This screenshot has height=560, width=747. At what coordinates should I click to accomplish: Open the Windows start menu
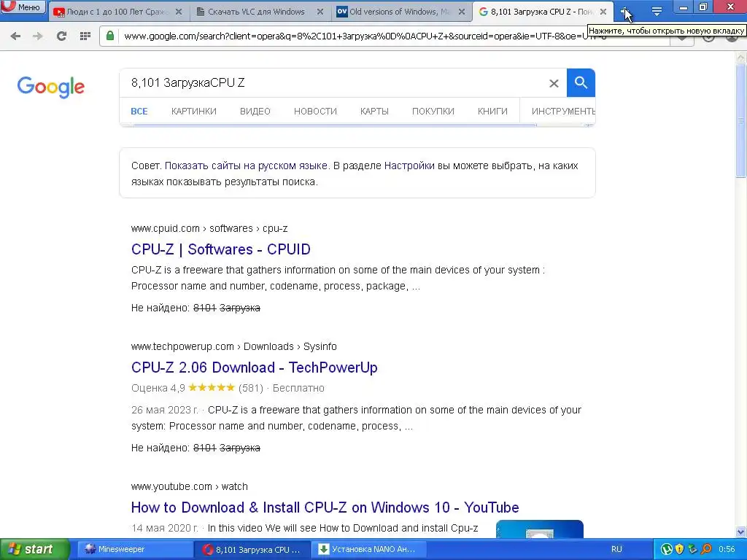pos(34,549)
